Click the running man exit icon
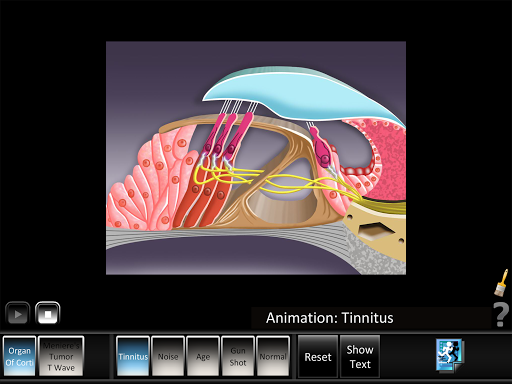The height and width of the screenshot is (384, 512). [x=449, y=355]
